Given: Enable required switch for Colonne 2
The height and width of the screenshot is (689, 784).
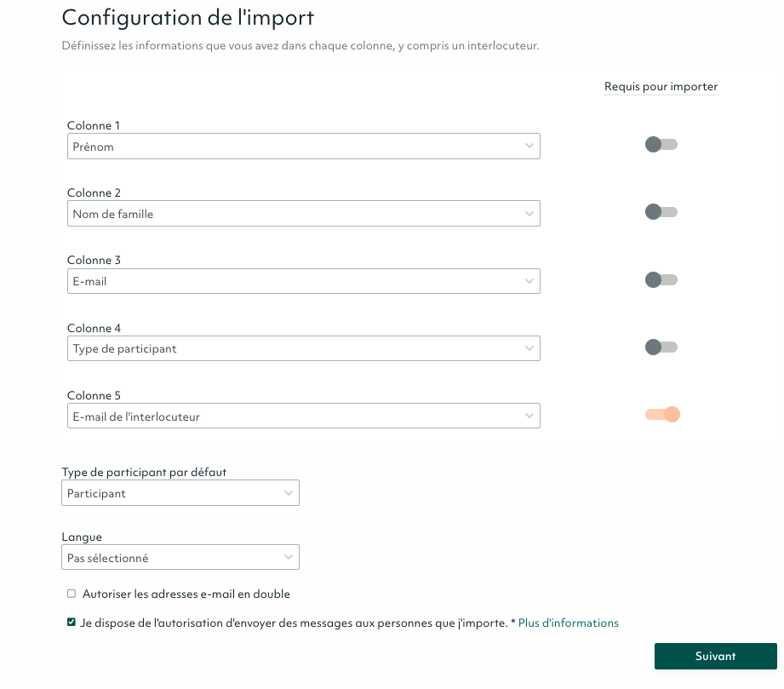Looking at the screenshot, I should [661, 212].
